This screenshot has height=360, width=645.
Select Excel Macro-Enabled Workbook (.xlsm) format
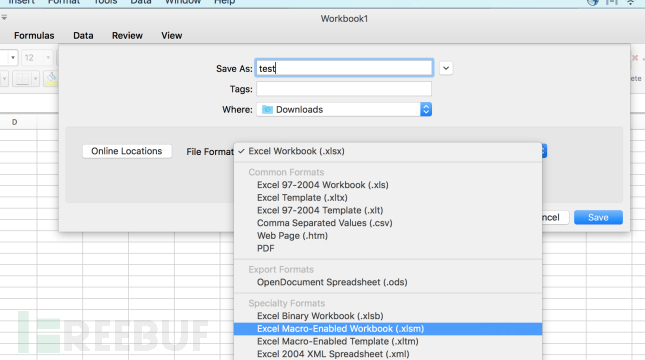coord(388,329)
